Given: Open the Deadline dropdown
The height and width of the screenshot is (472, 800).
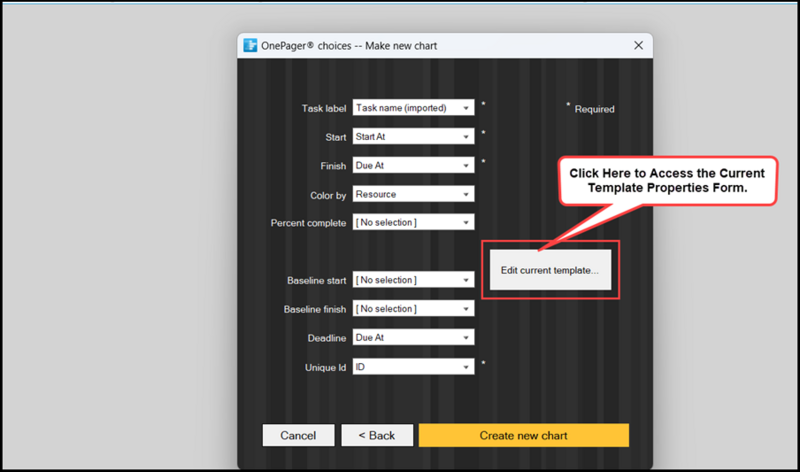Looking at the screenshot, I should coord(413,337).
